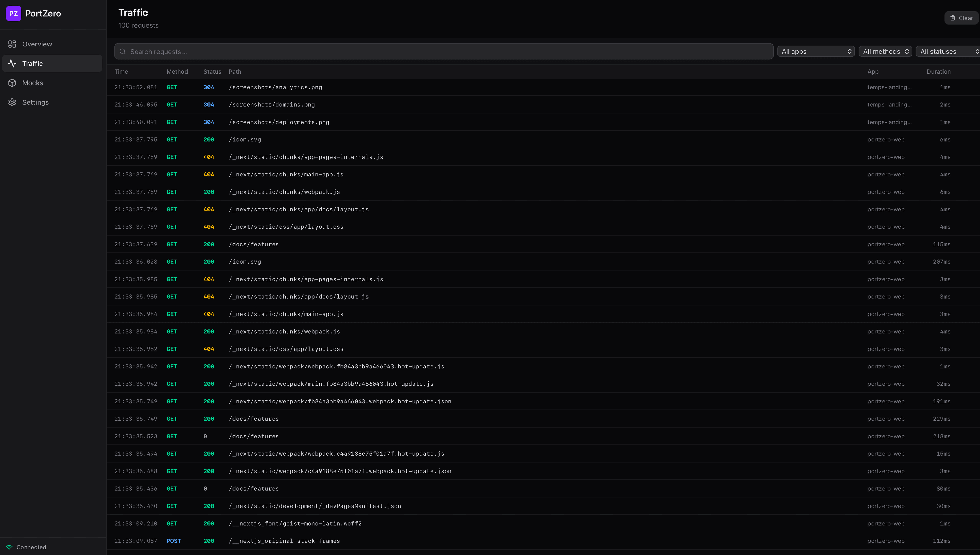Open Settings via the gear icon

click(12, 102)
